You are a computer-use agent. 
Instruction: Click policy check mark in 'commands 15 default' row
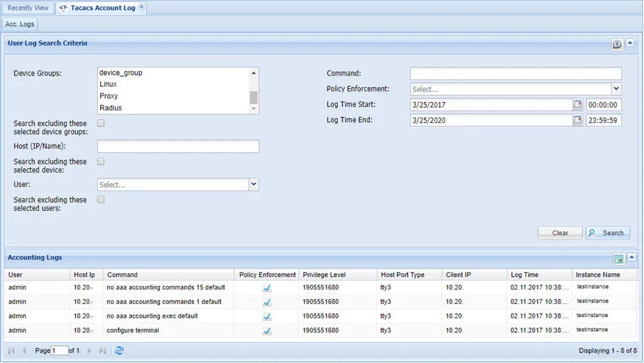tap(267, 287)
